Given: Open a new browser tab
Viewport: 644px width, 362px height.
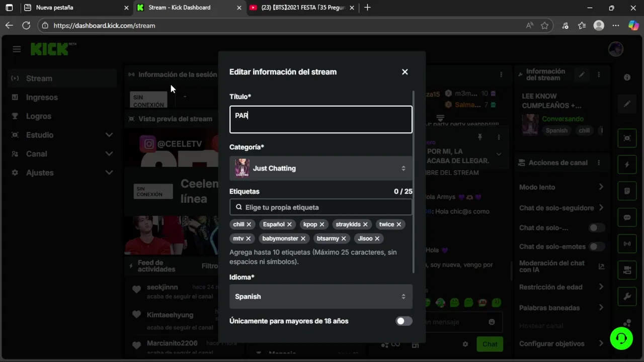Looking at the screenshot, I should pyautogui.click(x=367, y=8).
